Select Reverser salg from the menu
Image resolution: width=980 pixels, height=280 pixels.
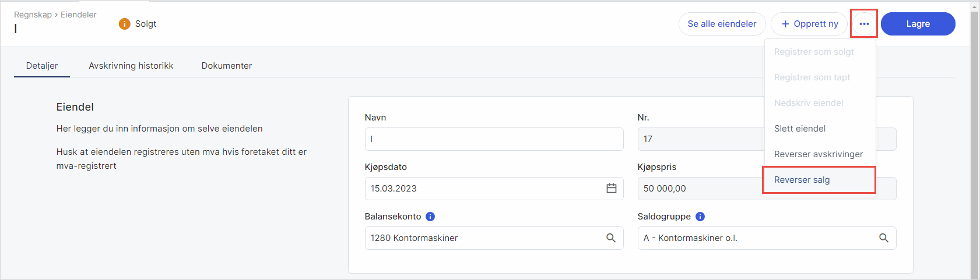pos(802,180)
